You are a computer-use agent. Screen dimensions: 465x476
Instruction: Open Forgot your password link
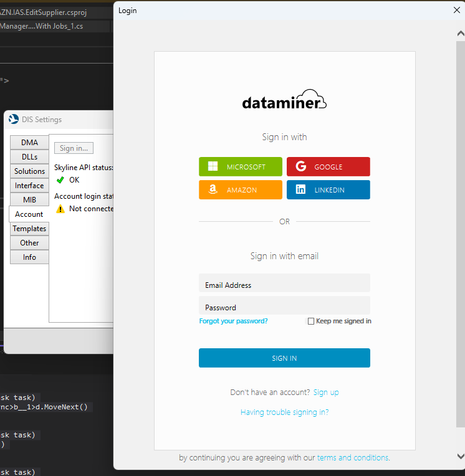pos(233,321)
